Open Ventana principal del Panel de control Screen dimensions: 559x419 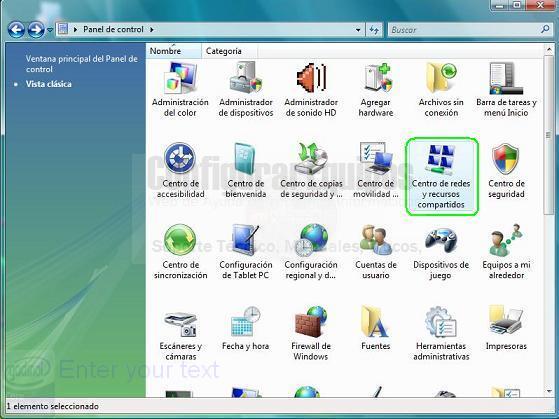pyautogui.click(x=81, y=64)
